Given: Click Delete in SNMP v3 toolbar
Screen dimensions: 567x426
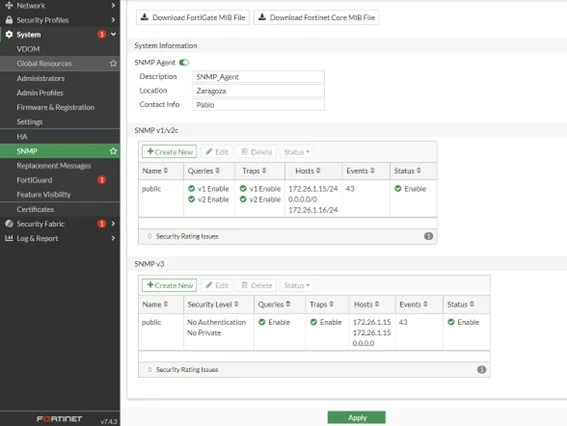Looking at the screenshot, I should tap(257, 285).
